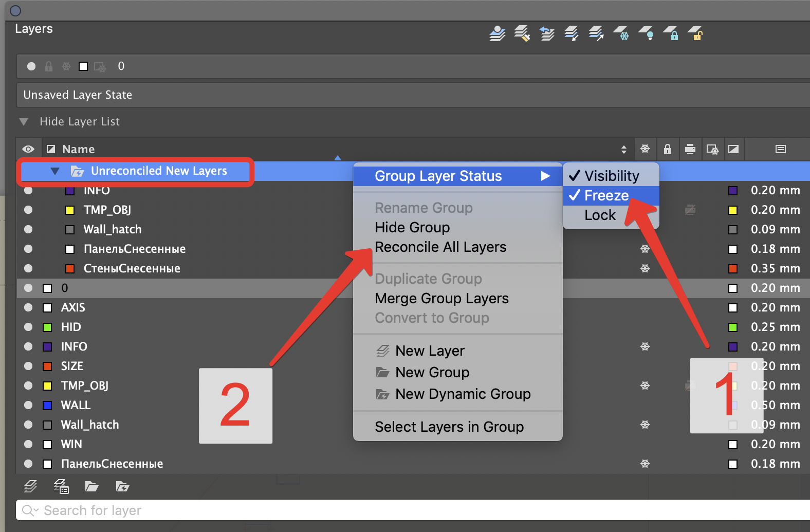Viewport: 810px width, 532px height.
Task: Click the lock column header icon
Action: 668,149
